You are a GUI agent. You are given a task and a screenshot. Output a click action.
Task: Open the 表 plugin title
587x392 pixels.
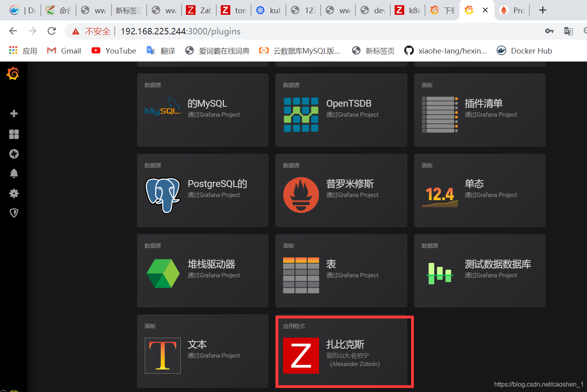click(331, 264)
